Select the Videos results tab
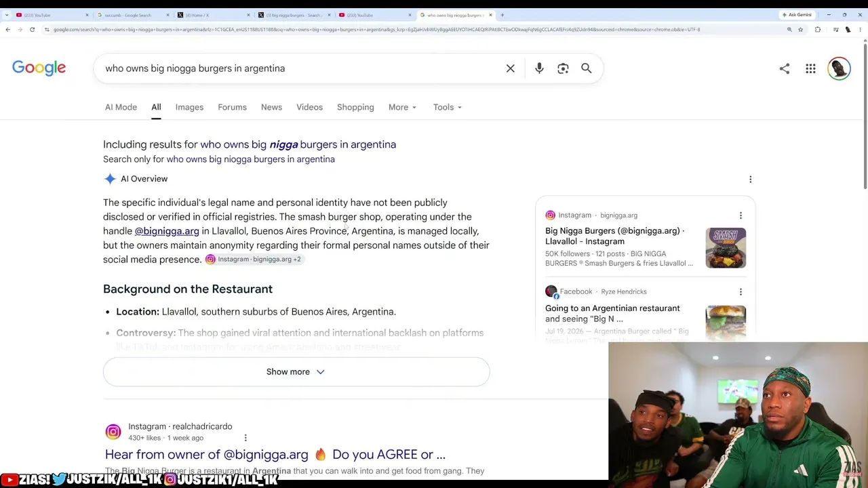Image resolution: width=868 pixels, height=488 pixels. (x=309, y=107)
